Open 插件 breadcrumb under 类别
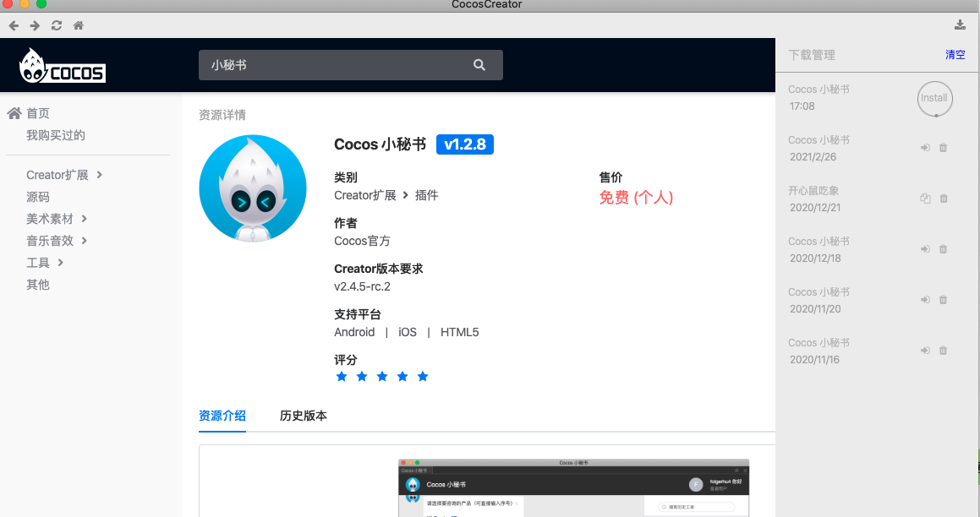Image resolution: width=980 pixels, height=517 pixels. tap(426, 195)
